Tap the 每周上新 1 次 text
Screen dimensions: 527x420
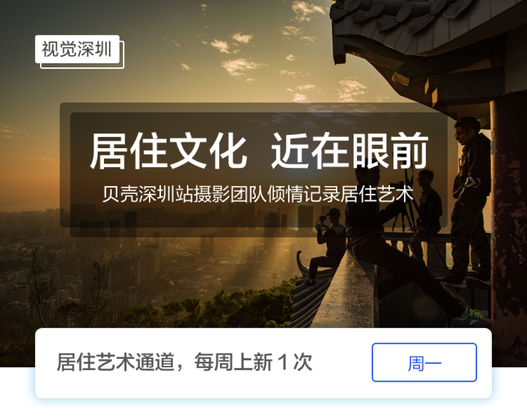click(x=253, y=362)
